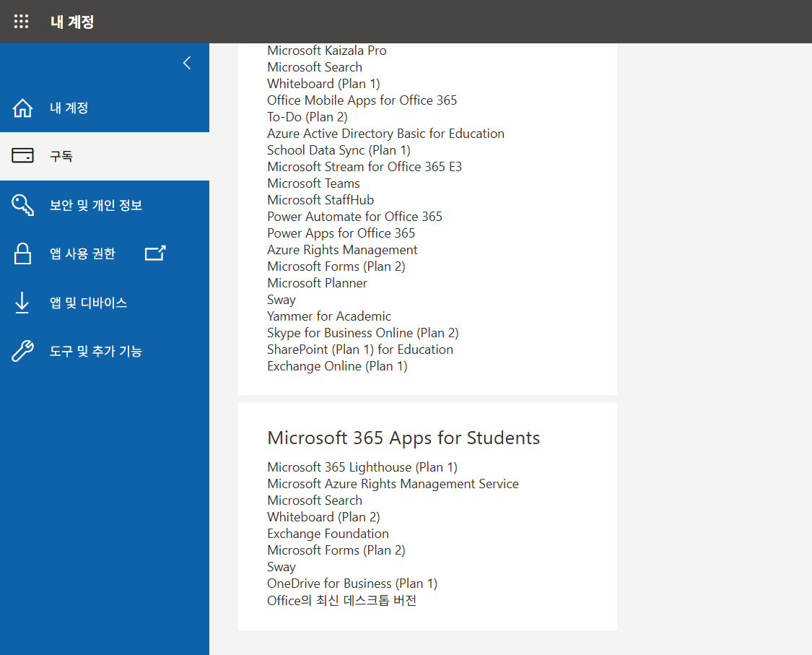Go to 내 계정 in the sidebar

105,108
